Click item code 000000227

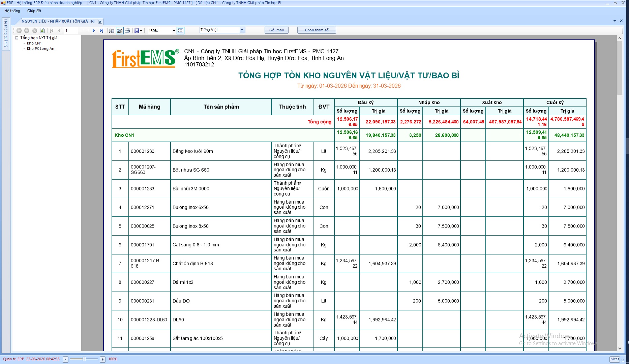tap(143, 282)
